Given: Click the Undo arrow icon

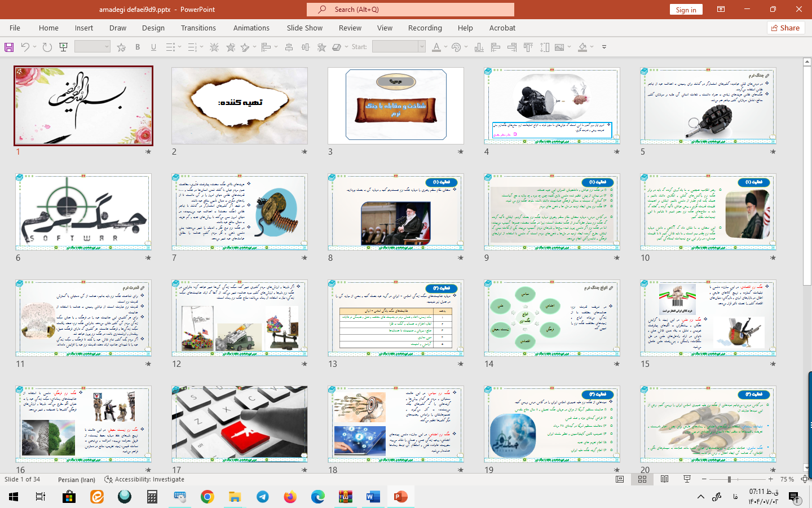Looking at the screenshot, I should [25, 47].
